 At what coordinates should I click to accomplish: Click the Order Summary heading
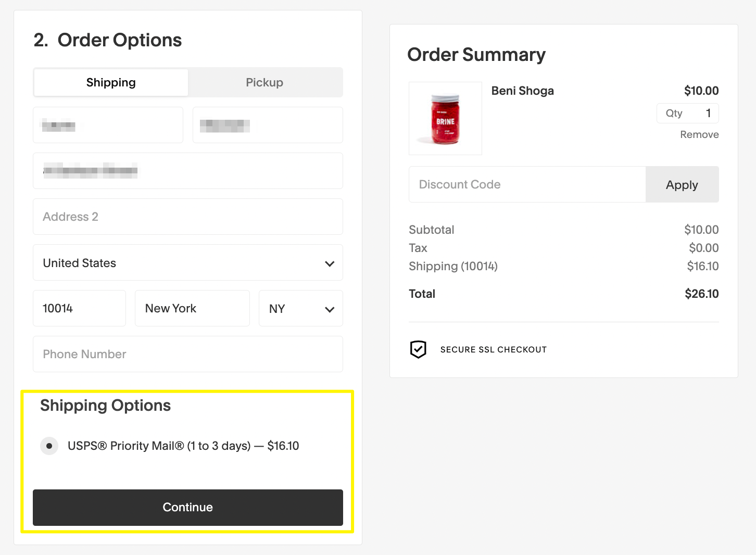476,54
